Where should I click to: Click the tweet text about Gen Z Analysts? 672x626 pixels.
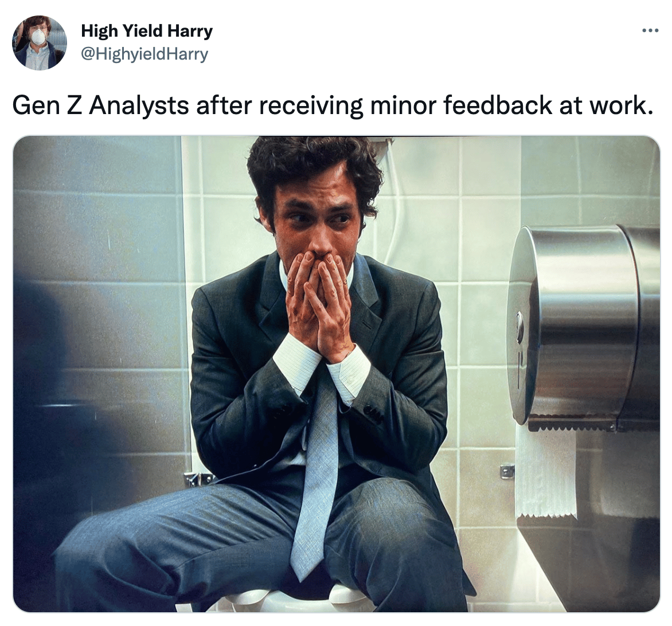coord(333,105)
